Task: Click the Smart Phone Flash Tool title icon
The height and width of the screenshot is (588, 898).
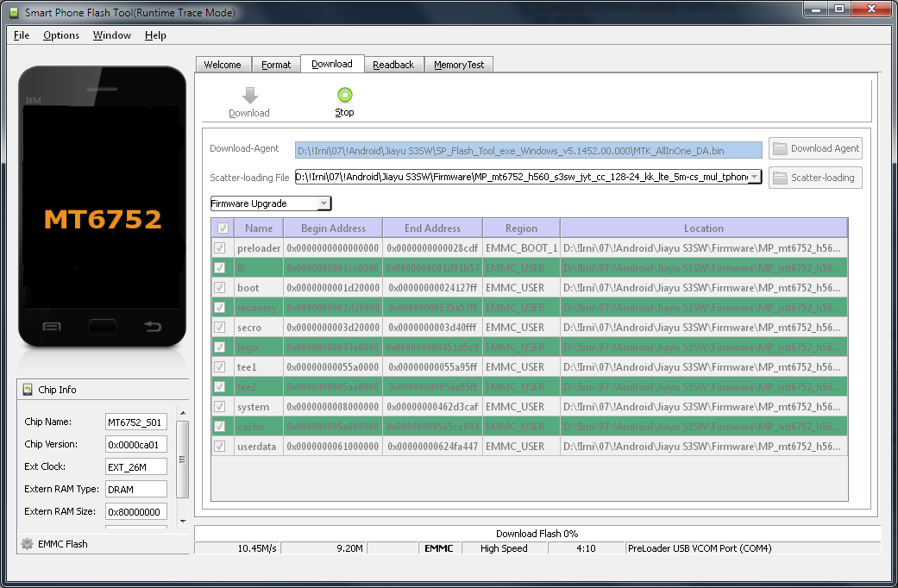Action: coord(14,12)
